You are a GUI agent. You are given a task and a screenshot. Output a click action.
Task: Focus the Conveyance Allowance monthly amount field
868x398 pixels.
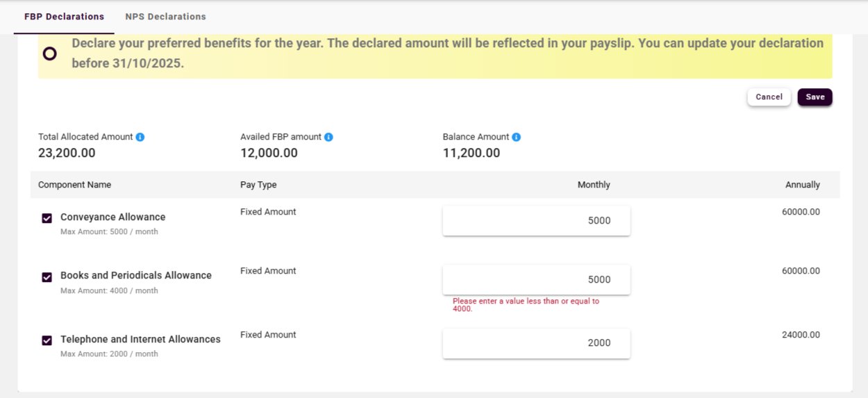pos(536,221)
